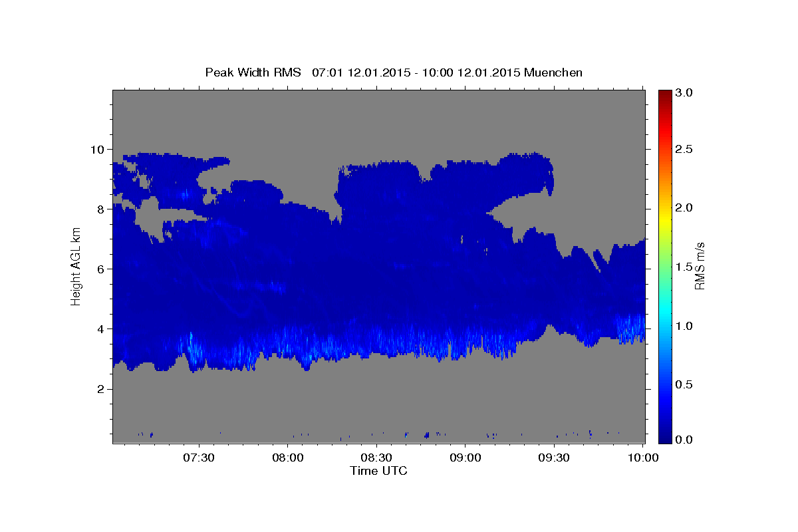The height and width of the screenshot is (532, 798).
Task: Click the colorbar value 2.0
Action: coord(685,207)
